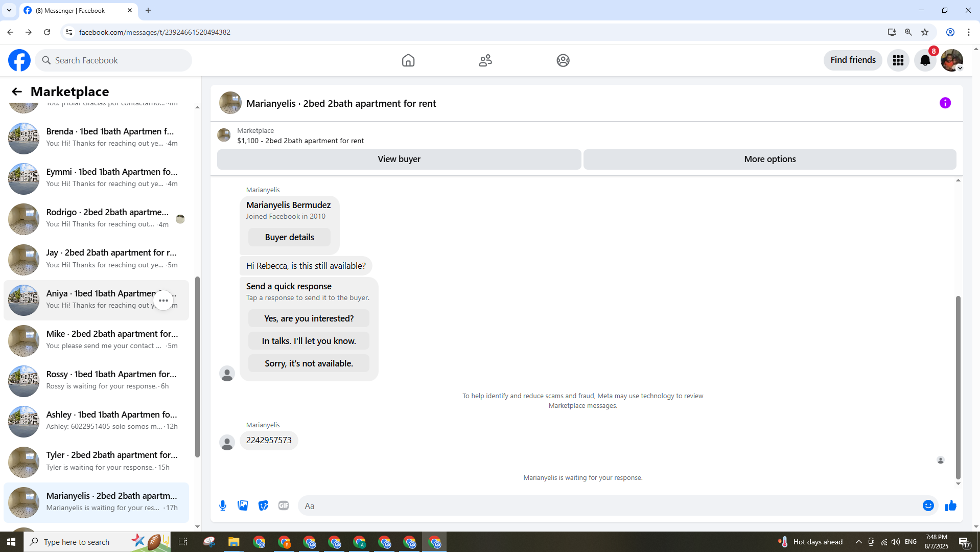Click the Find friends button

pos(853,60)
